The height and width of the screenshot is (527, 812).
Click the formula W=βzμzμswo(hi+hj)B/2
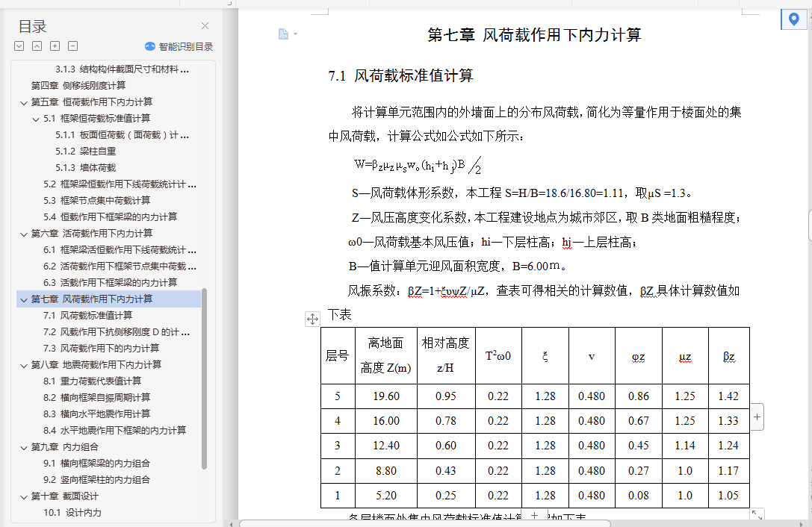[x=418, y=166]
